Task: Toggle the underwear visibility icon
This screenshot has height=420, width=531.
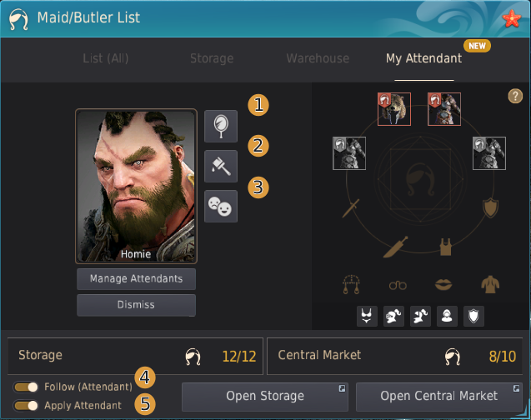Action: (367, 316)
